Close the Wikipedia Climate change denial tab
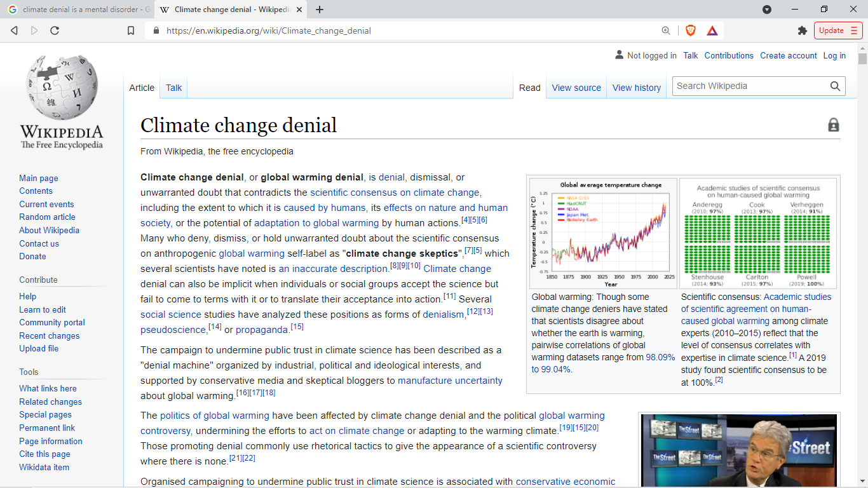The height and width of the screenshot is (488, 868). coord(300,10)
